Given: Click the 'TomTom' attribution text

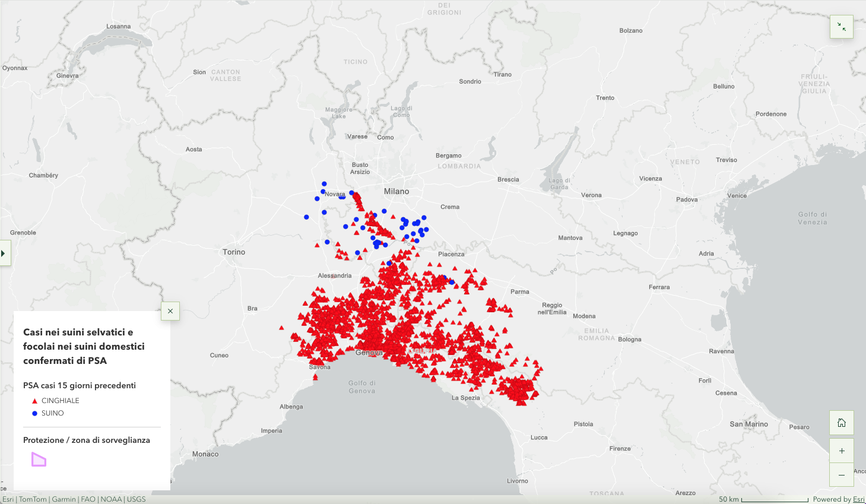Looking at the screenshot, I should tap(33, 499).
